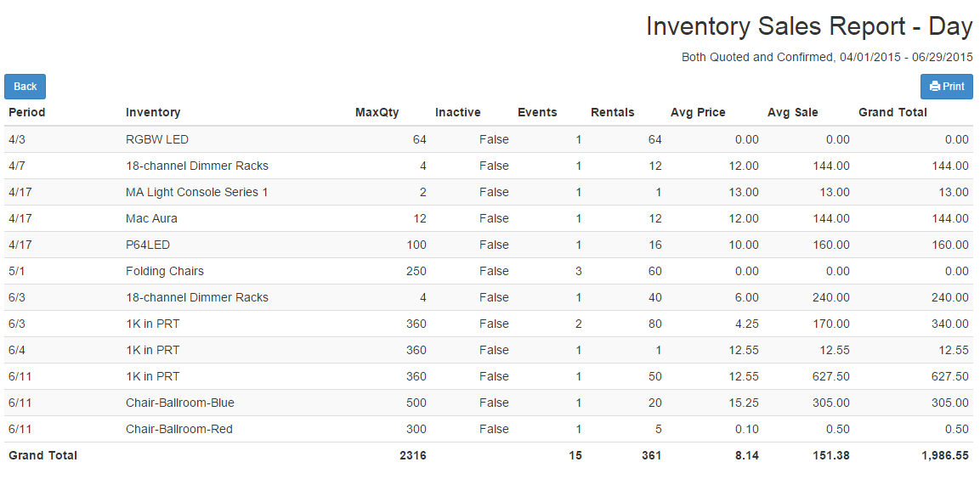
Task: Click the printer icon in Print button
Action: (x=935, y=87)
